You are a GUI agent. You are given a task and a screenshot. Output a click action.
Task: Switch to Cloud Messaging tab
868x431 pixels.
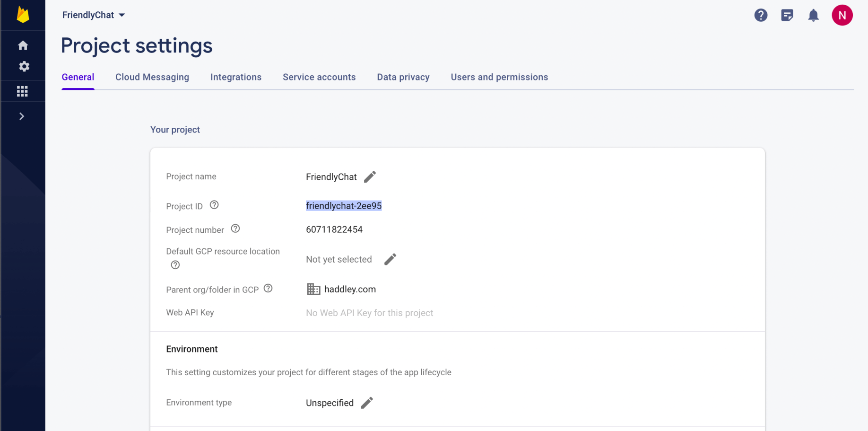(152, 77)
